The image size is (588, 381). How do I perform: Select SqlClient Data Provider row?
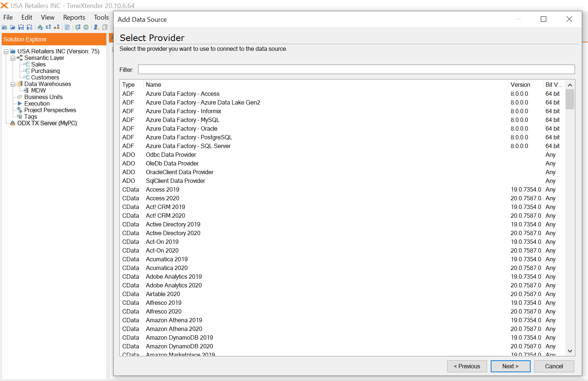[343, 181]
